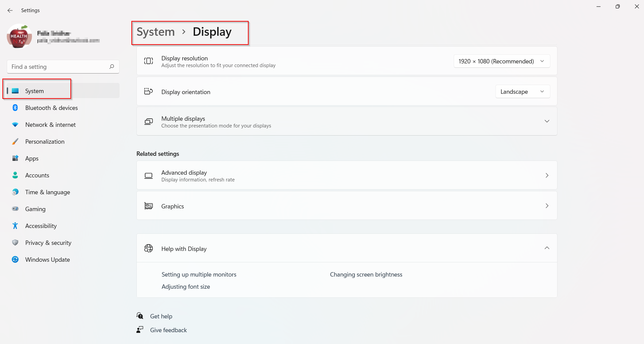The height and width of the screenshot is (344, 644).
Task: Go to Privacy & security settings
Action: click(x=63, y=243)
